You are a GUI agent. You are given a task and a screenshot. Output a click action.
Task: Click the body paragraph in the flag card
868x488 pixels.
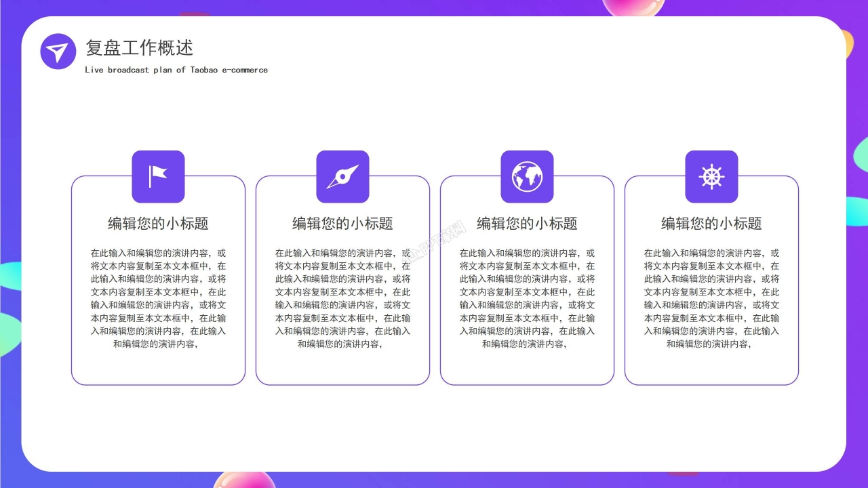point(158,298)
